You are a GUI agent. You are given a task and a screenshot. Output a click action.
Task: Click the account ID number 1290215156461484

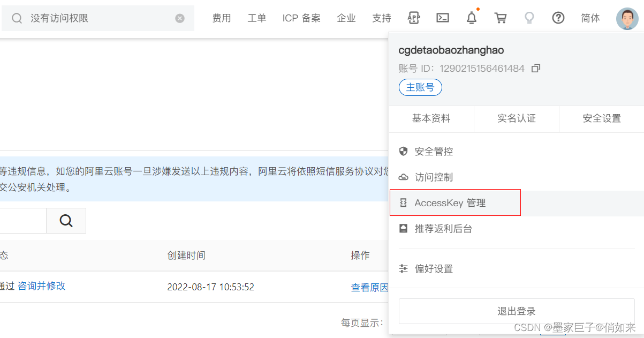482,68
